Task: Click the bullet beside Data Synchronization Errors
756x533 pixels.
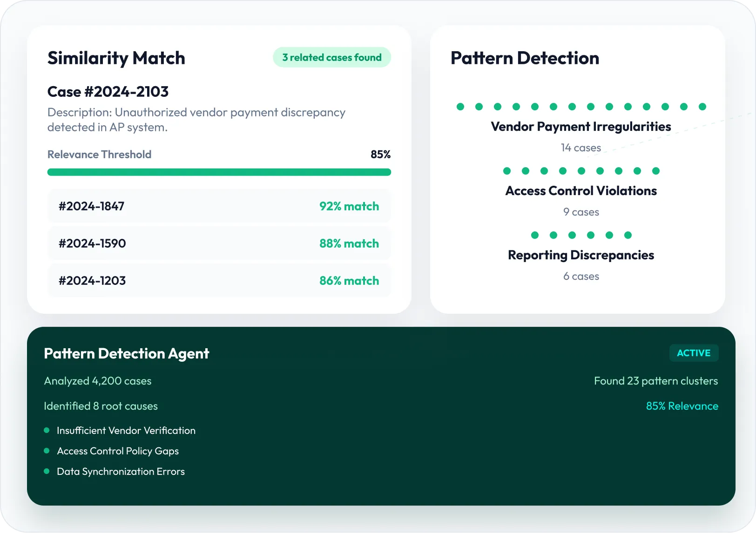Action: [x=47, y=471]
